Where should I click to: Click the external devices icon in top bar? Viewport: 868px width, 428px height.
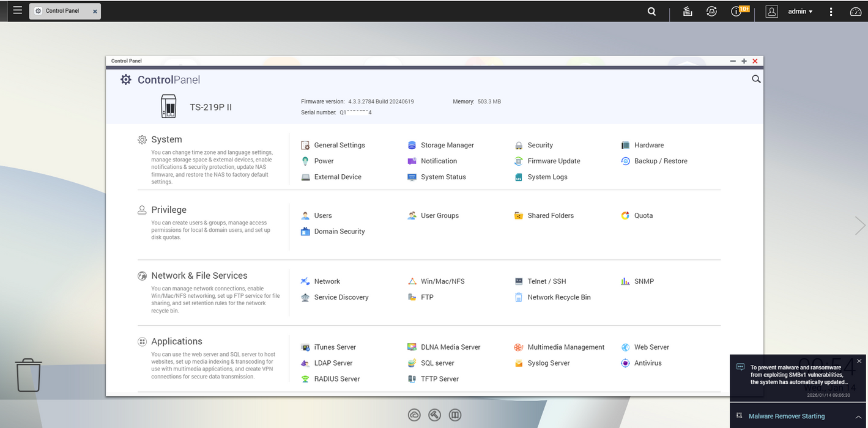click(711, 12)
